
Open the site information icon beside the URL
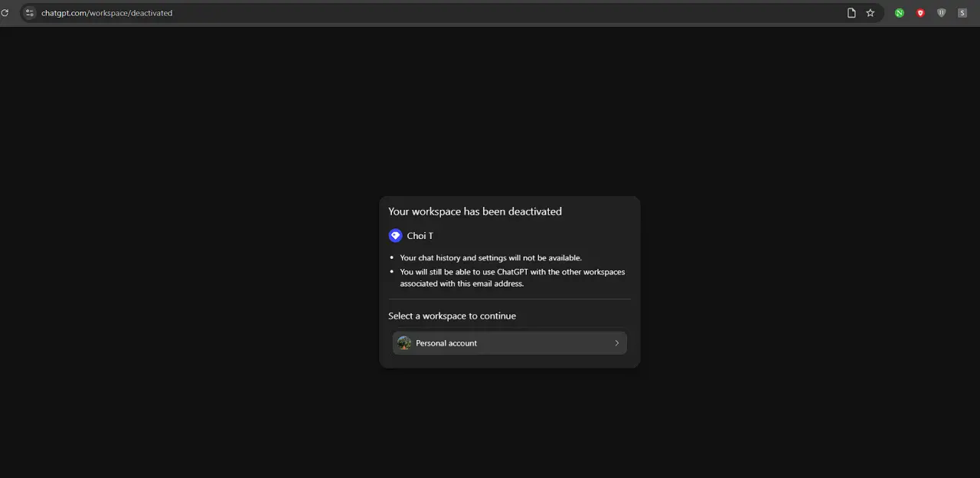30,13
